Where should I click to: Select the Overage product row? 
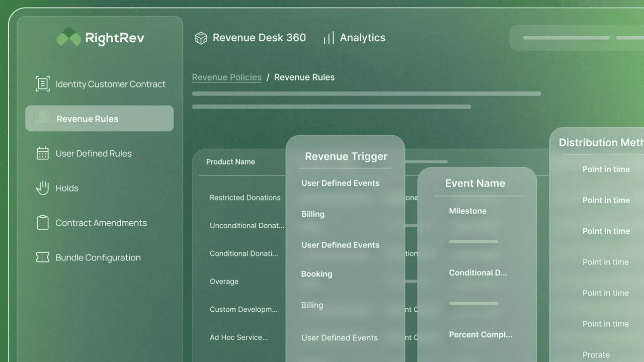[224, 282]
